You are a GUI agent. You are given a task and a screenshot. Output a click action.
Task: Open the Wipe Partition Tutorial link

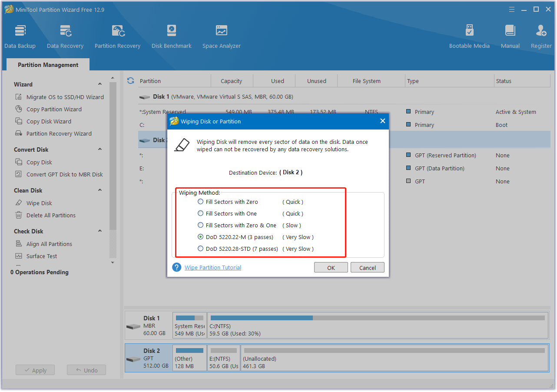click(x=212, y=267)
